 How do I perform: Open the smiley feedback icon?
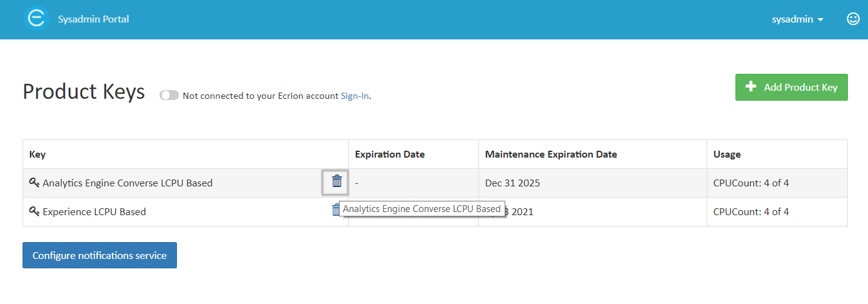click(853, 19)
